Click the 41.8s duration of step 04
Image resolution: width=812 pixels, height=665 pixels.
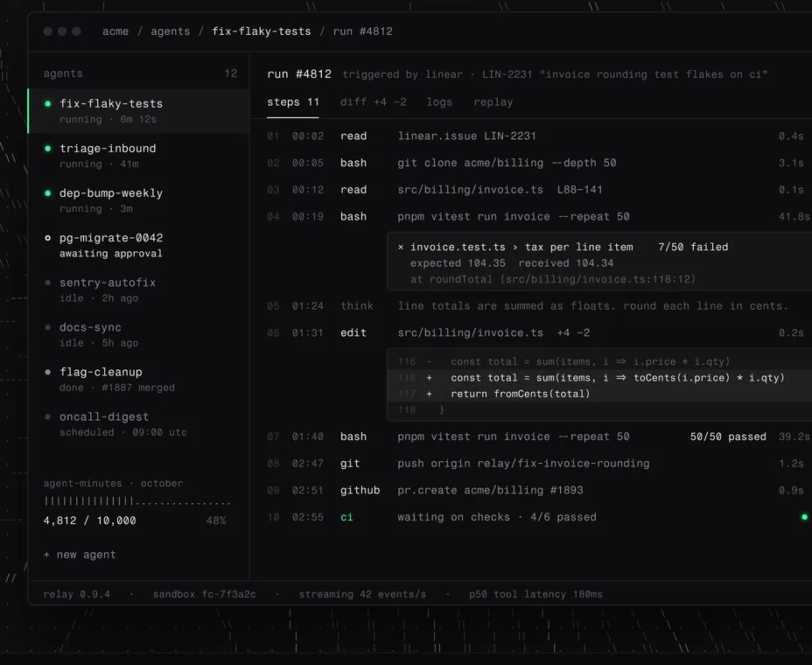794,216
